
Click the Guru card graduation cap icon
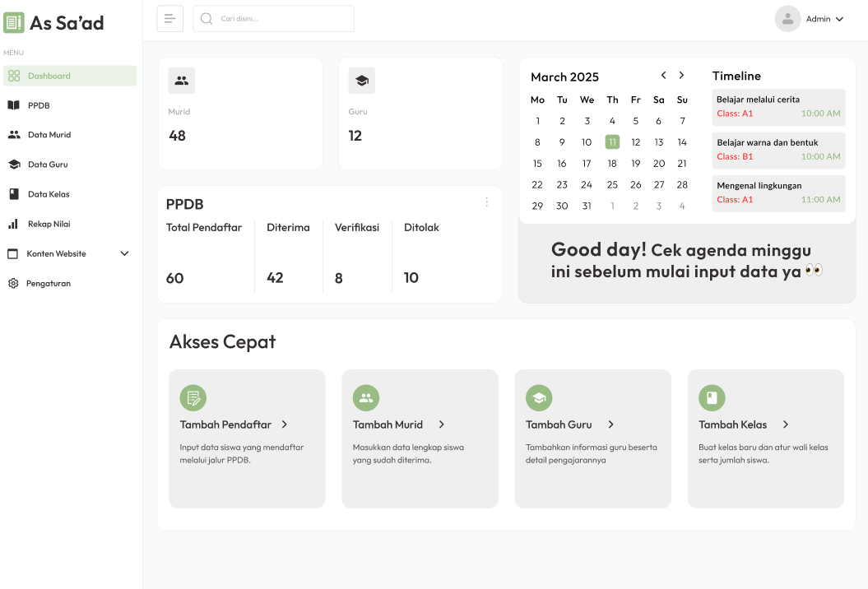coord(362,81)
